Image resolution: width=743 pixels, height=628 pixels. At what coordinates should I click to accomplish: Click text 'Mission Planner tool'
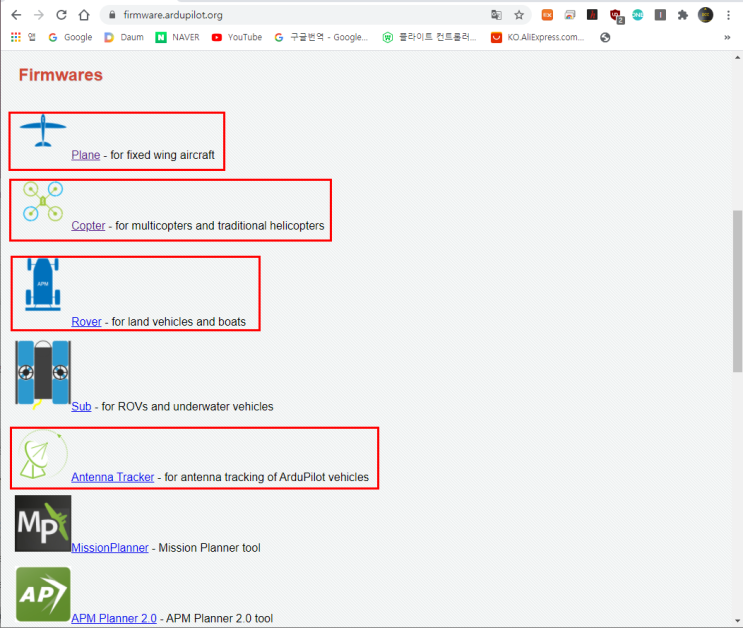(x=209, y=547)
